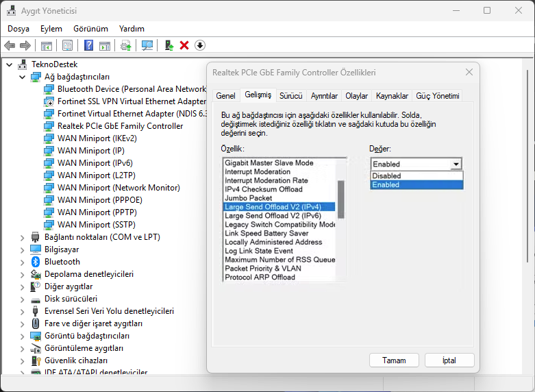The image size is (535, 392).
Task: Click the Device Manager tree vertical scrollbar
Action: 528,167
